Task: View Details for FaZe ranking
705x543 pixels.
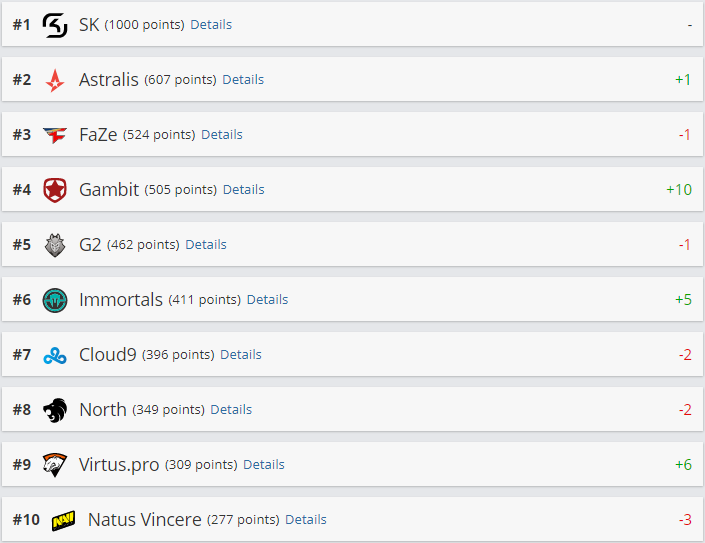Action: click(222, 134)
